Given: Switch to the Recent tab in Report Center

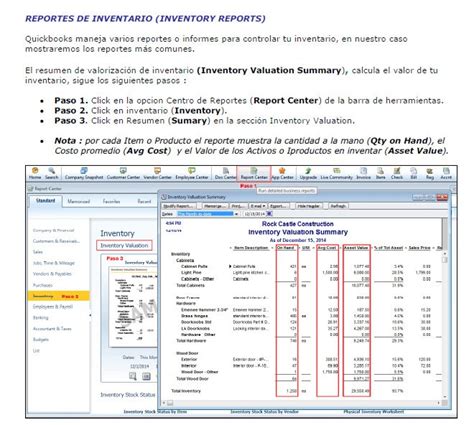Looking at the screenshot, I should tap(144, 201).
